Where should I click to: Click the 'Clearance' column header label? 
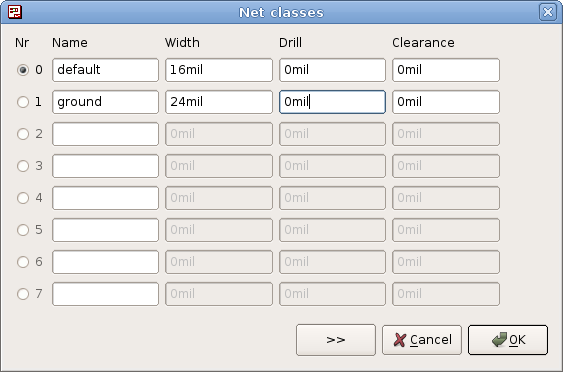click(x=423, y=43)
